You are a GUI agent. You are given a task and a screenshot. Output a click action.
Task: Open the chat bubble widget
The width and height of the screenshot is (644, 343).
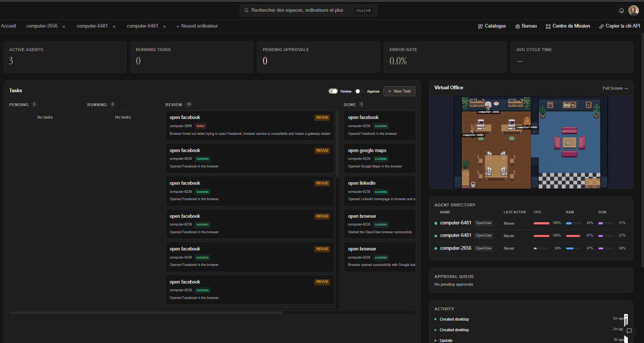pyautogui.click(x=629, y=331)
